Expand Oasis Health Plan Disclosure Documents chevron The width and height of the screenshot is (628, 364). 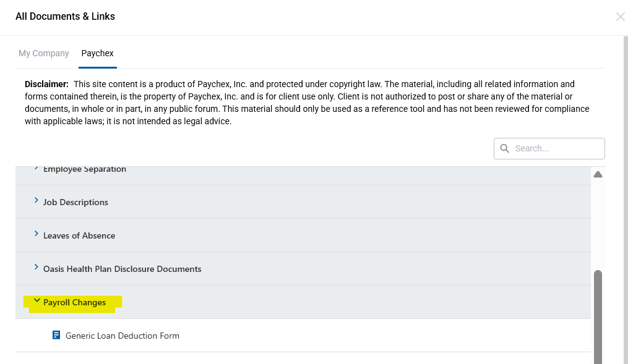coord(36,267)
